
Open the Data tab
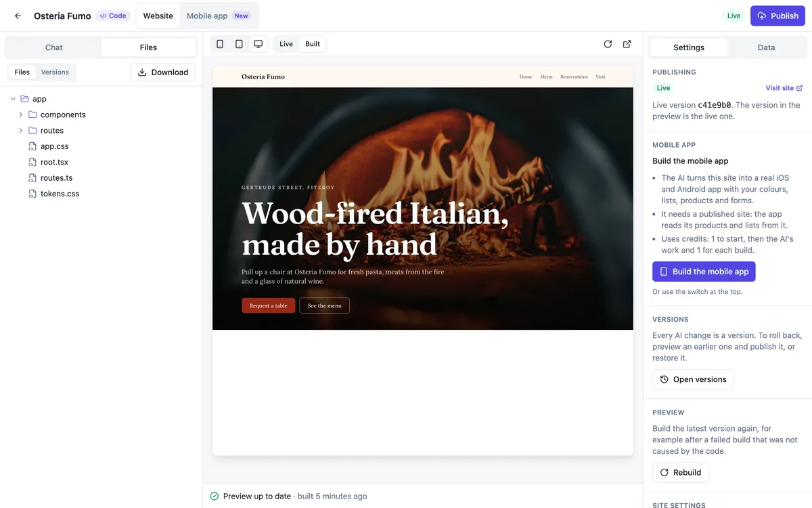(766, 47)
